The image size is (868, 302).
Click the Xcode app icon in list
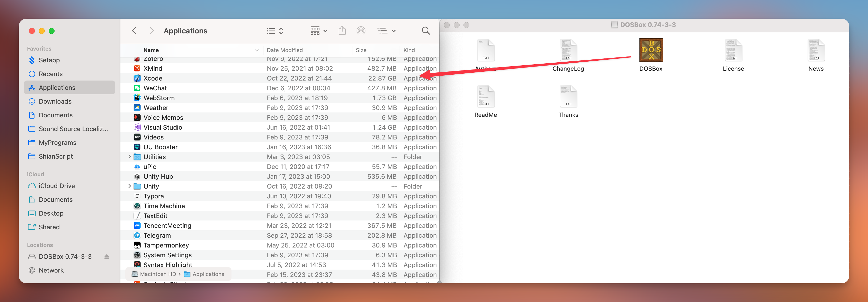pos(137,78)
